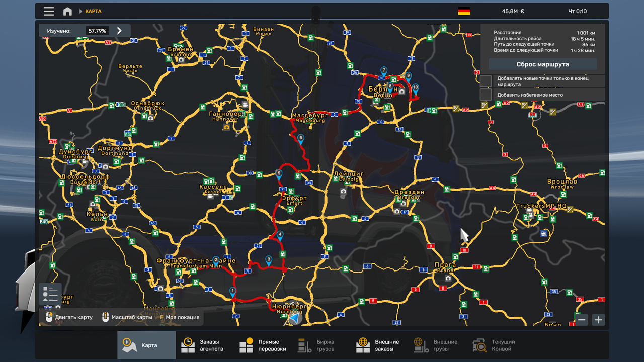The image size is (644, 362).
Task: Open the map legend list icon
Action: click(50, 294)
